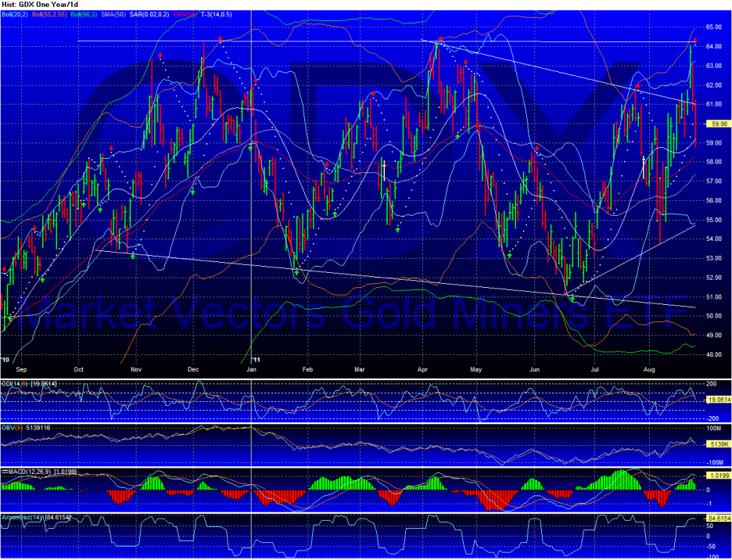This screenshot has width=732, height=560.
Task: Click the green arrow marker at June low
Action: pyautogui.click(x=572, y=300)
